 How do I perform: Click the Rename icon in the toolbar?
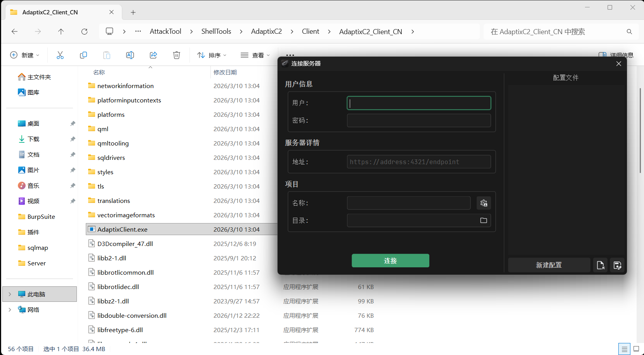pos(130,55)
